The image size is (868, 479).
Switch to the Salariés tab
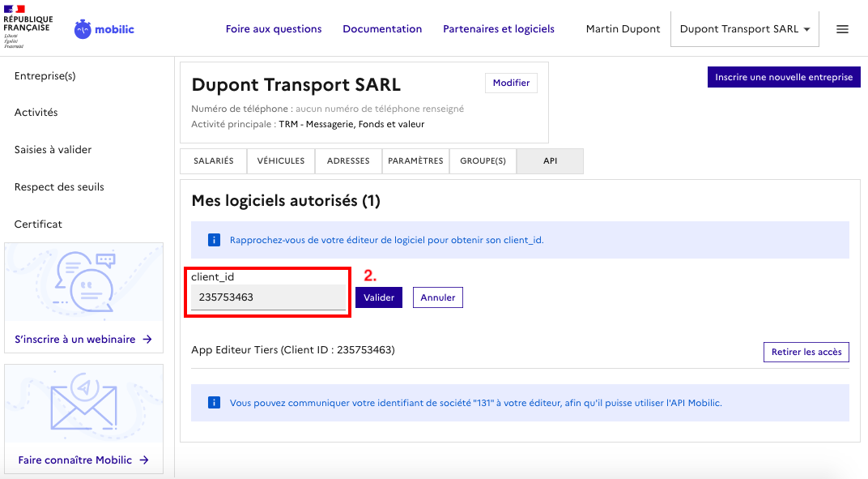coord(213,160)
